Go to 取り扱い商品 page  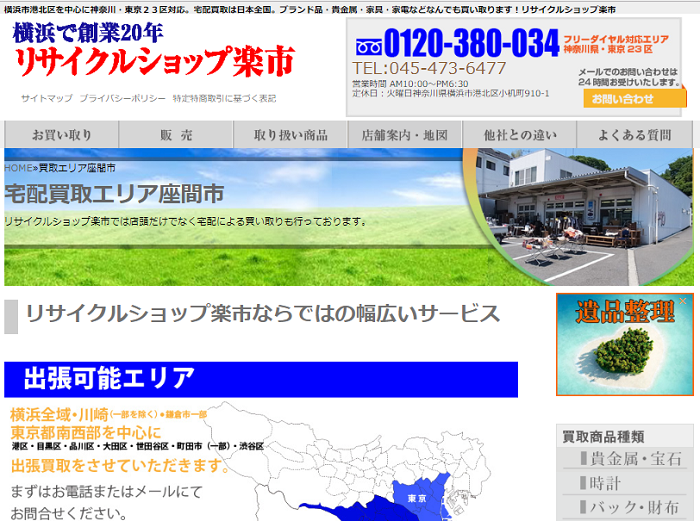(291, 134)
